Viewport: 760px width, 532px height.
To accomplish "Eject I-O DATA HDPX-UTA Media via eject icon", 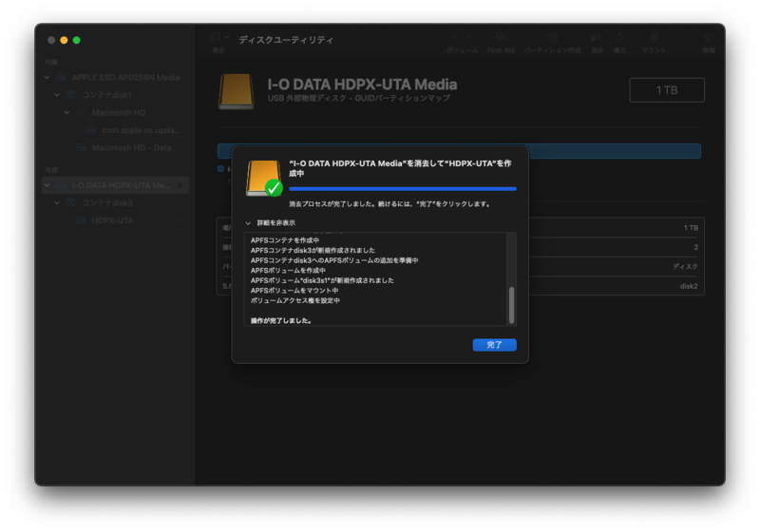I will click(180, 185).
